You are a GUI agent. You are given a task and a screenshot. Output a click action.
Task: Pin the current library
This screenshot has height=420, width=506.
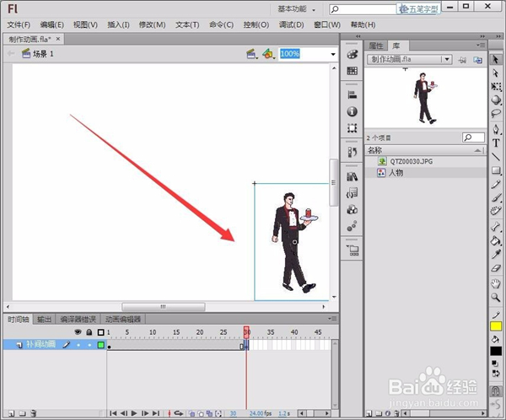462,60
